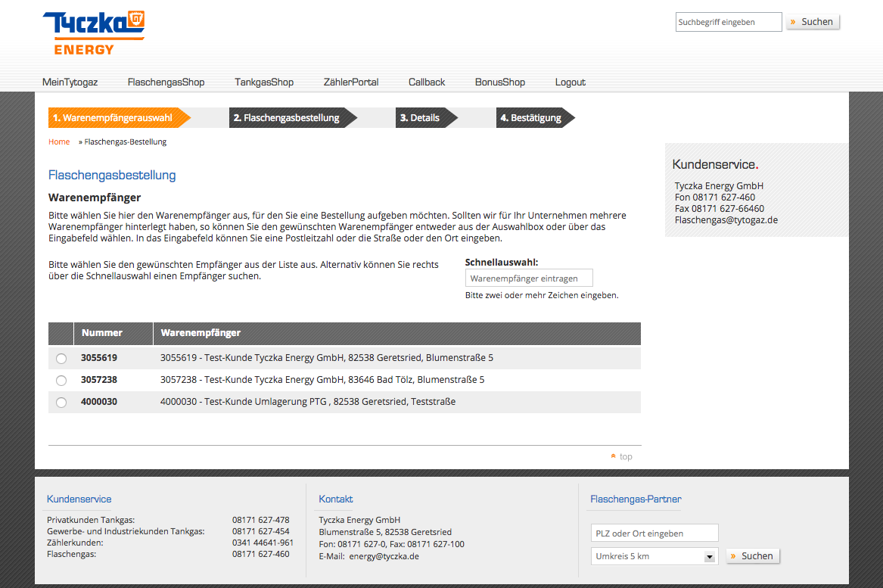Focus the Warenempfänger eintragen quick-select field
This screenshot has height=588, width=883.
pos(529,278)
